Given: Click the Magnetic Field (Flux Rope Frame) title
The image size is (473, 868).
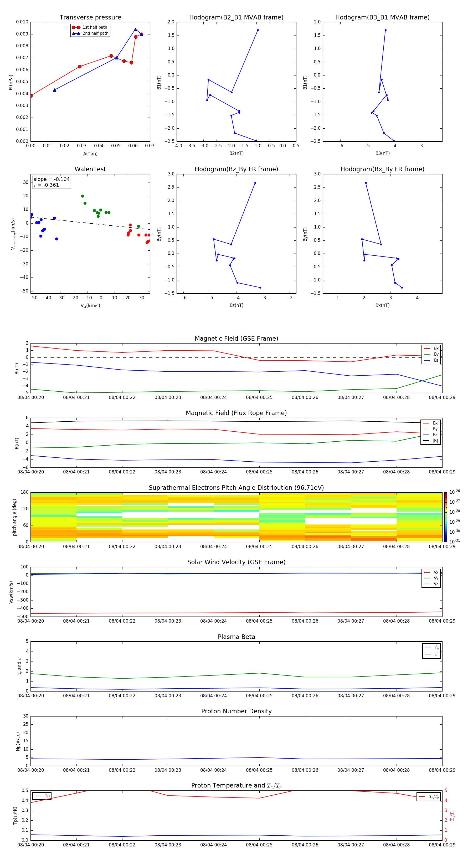Looking at the screenshot, I should pyautogui.click(x=236, y=413).
